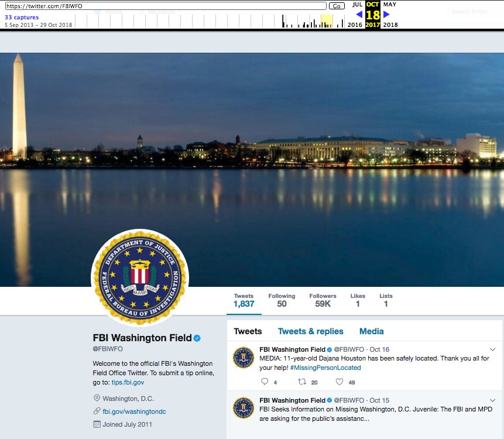Image resolution: width=504 pixels, height=439 pixels.
Task: Expand the Oct 16 tweet options chevron
Action: [x=492, y=349]
